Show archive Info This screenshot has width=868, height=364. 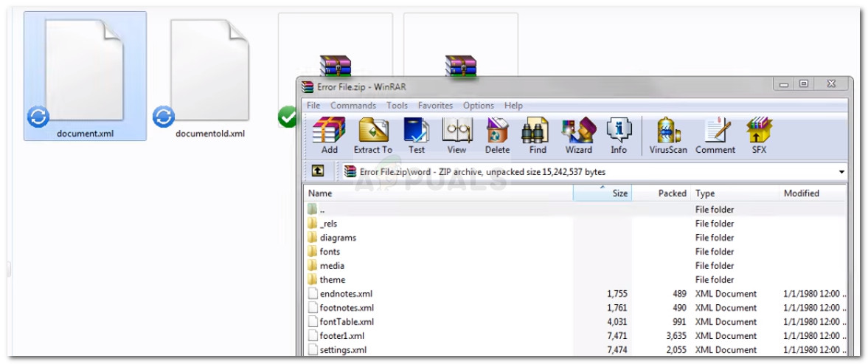point(618,135)
